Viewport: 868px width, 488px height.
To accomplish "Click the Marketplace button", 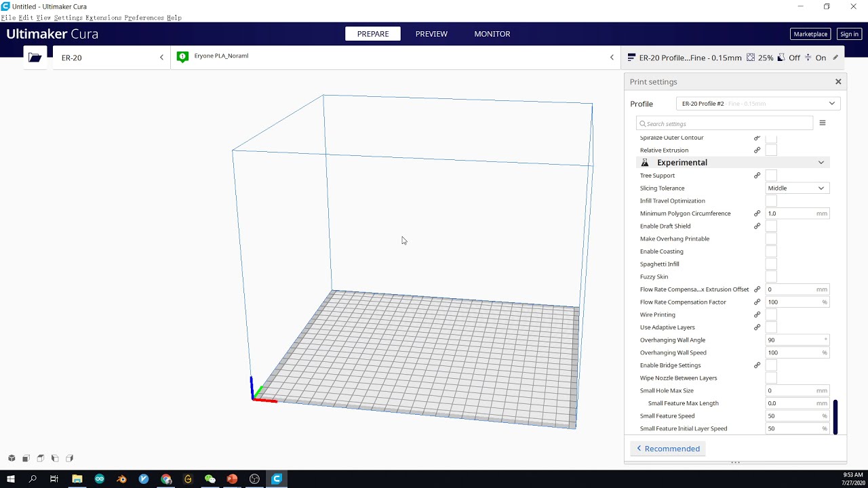I will [x=810, y=34].
